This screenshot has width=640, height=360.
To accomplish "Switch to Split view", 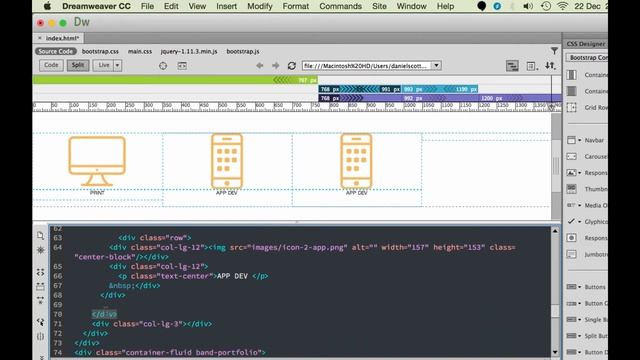I will tap(78, 65).
